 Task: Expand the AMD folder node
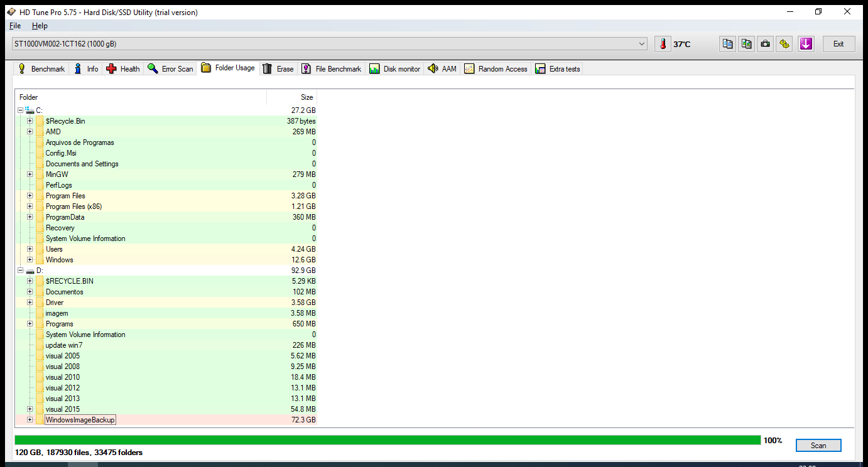coord(30,132)
